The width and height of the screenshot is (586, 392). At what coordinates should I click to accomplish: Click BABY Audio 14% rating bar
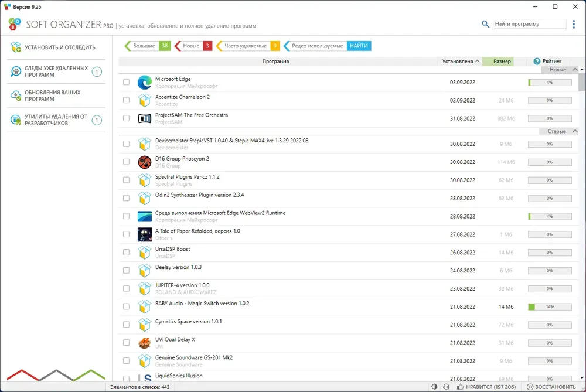(x=550, y=307)
